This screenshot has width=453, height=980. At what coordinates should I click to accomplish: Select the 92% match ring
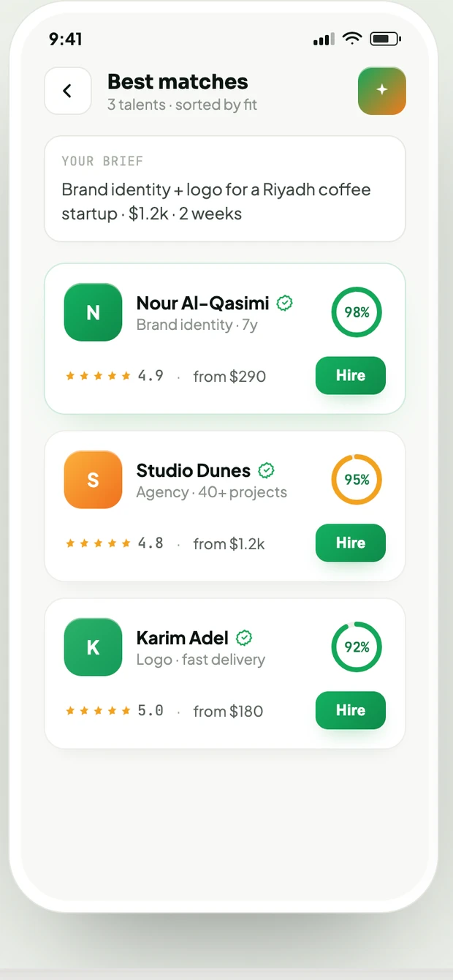click(x=357, y=647)
